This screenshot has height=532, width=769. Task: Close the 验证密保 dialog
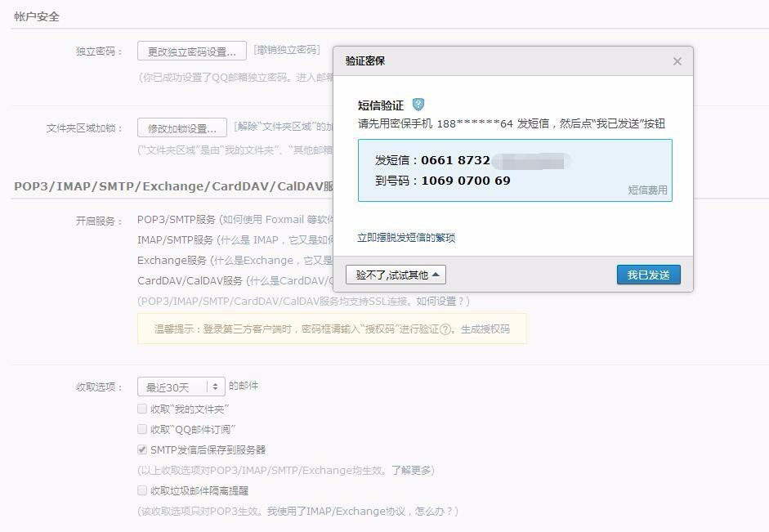(677, 61)
